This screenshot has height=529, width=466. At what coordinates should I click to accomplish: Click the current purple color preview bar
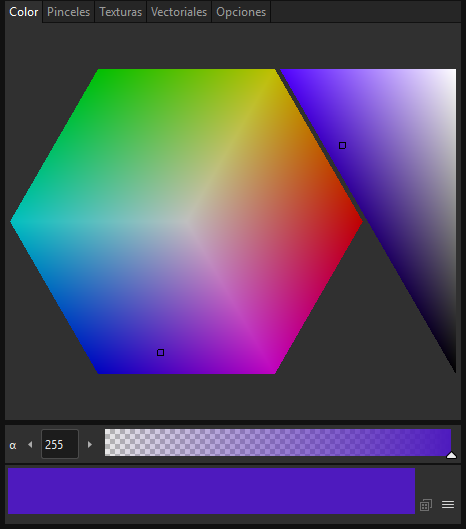211,491
